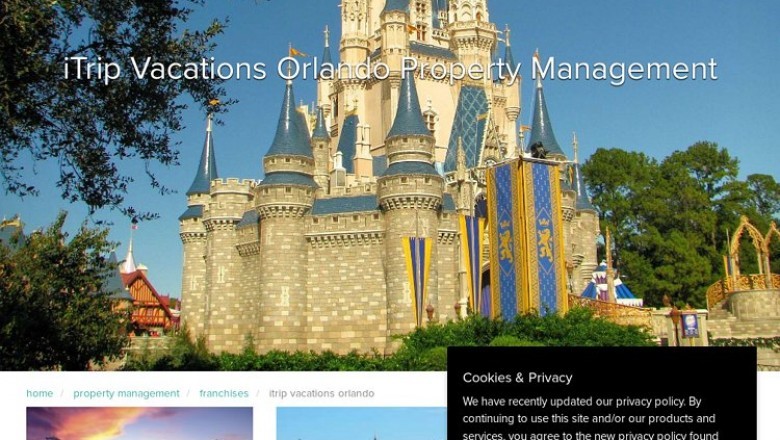Click the iTrip Vacations Orlando Property Management heading

pyautogui.click(x=390, y=69)
